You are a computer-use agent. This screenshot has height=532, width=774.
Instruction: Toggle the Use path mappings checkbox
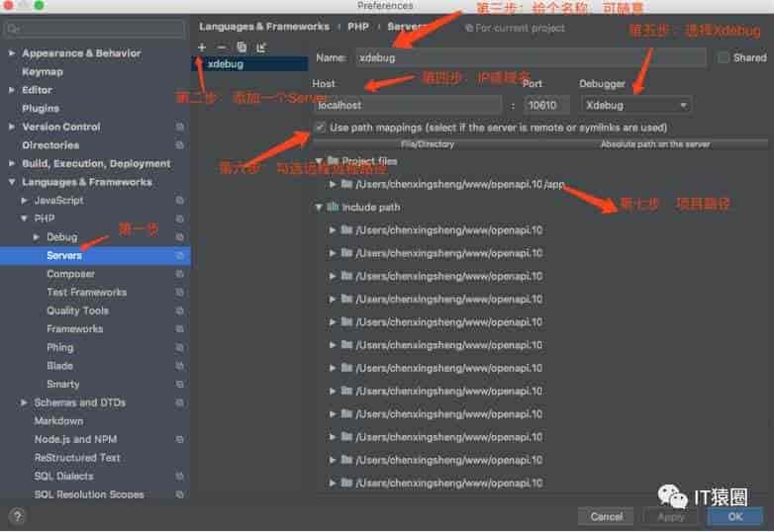click(320, 128)
